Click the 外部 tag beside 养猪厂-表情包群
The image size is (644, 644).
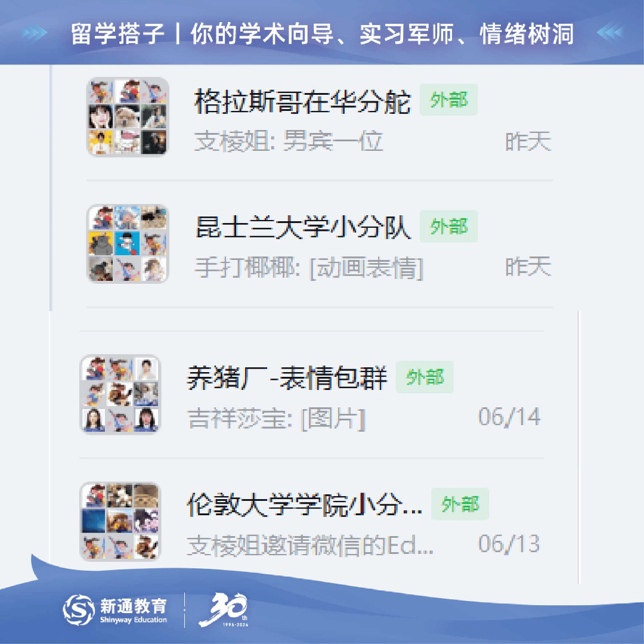(425, 377)
